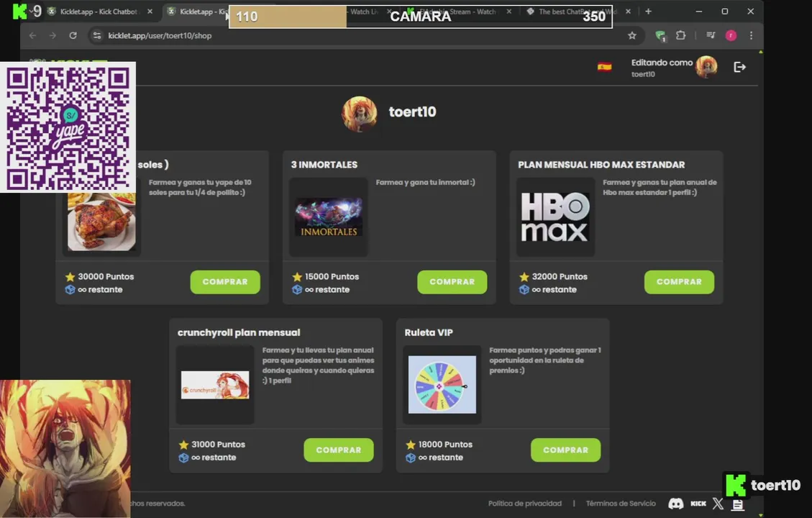
Task: Click the toert10 avatar in the header
Action: point(706,67)
